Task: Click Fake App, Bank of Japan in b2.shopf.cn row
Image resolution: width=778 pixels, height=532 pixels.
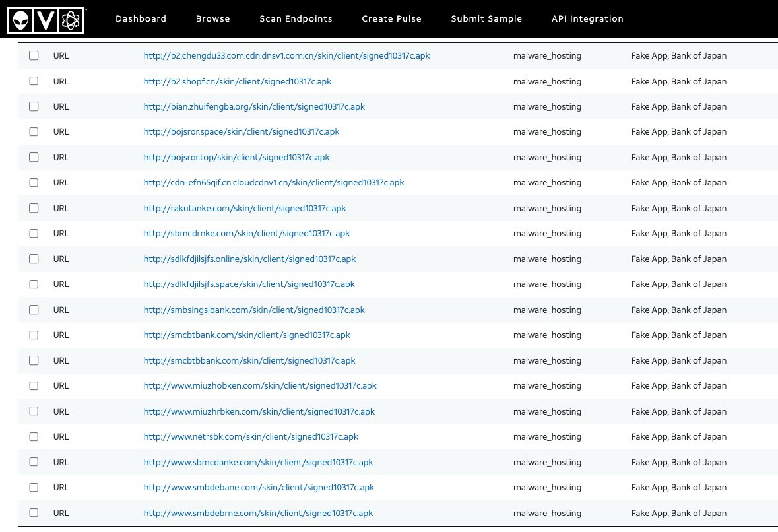Action: [x=679, y=81]
